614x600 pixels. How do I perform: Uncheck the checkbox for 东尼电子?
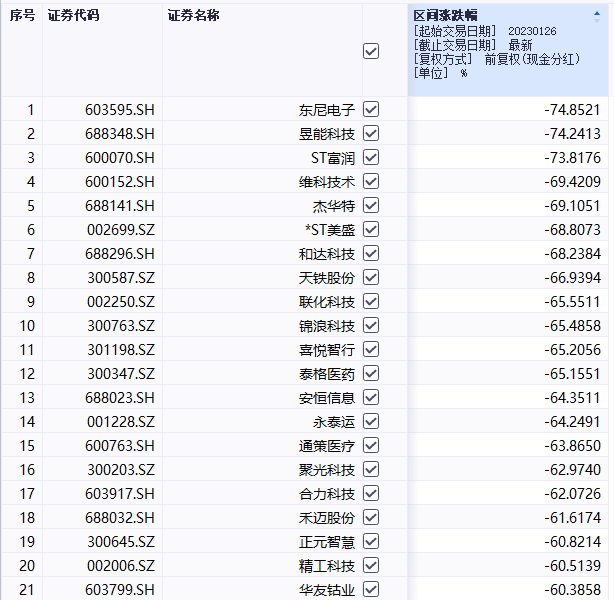click(371, 109)
